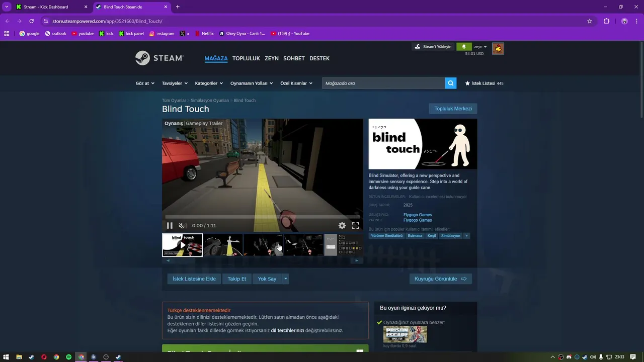Viewport: 644px width, 362px height.
Task: Expand the Kategoriler menu
Action: [x=209, y=83]
